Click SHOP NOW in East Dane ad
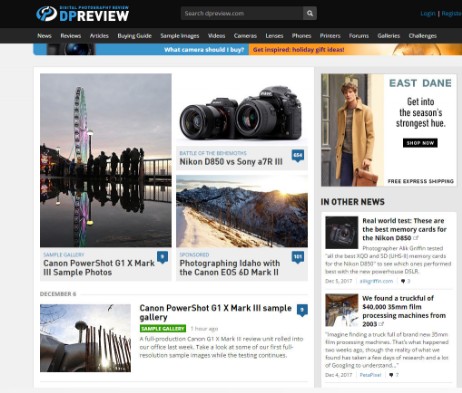The image size is (462, 393). pyautogui.click(x=420, y=143)
